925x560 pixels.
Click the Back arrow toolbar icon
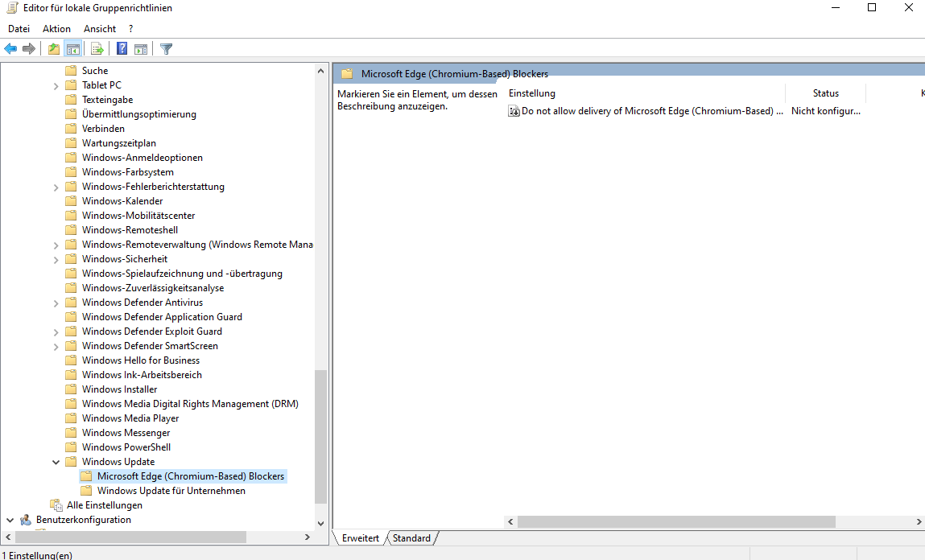(x=10, y=49)
